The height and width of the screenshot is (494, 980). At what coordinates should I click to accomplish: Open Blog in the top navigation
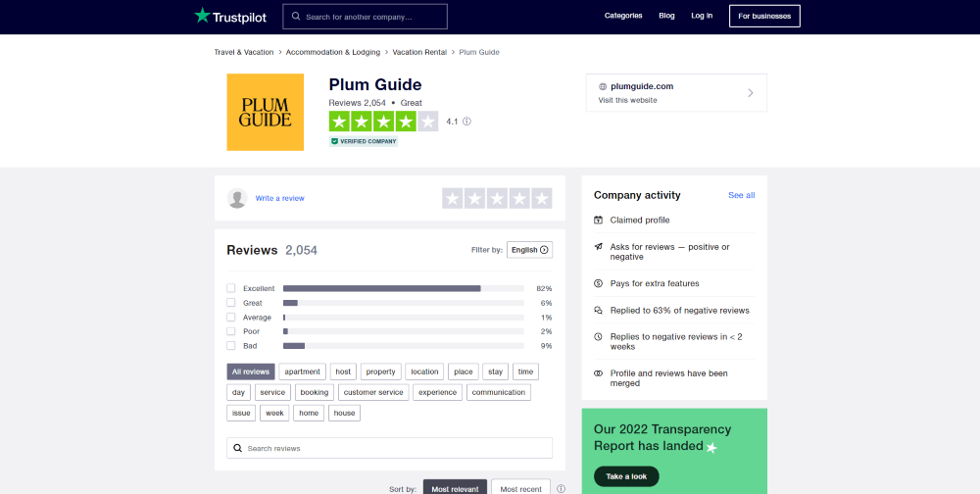[x=666, y=16]
